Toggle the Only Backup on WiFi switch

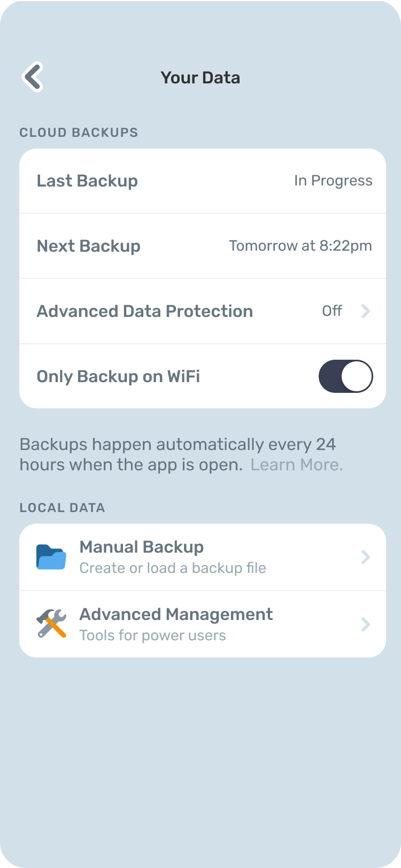345,376
